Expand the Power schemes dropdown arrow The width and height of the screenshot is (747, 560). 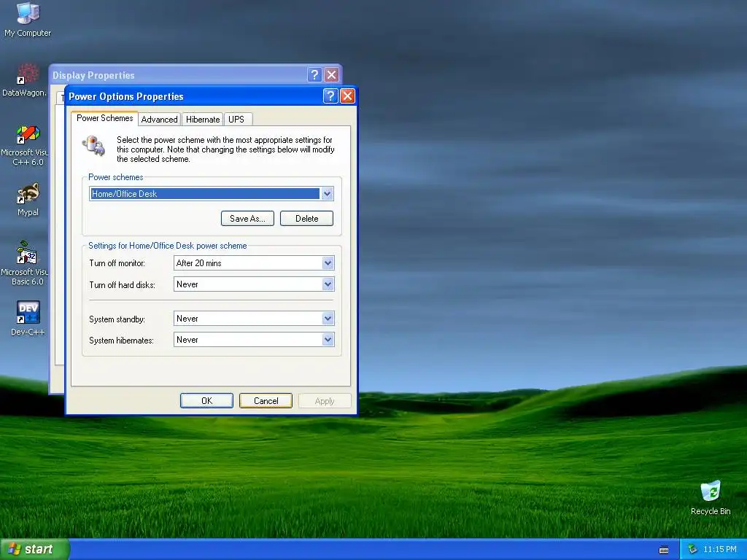click(x=327, y=194)
